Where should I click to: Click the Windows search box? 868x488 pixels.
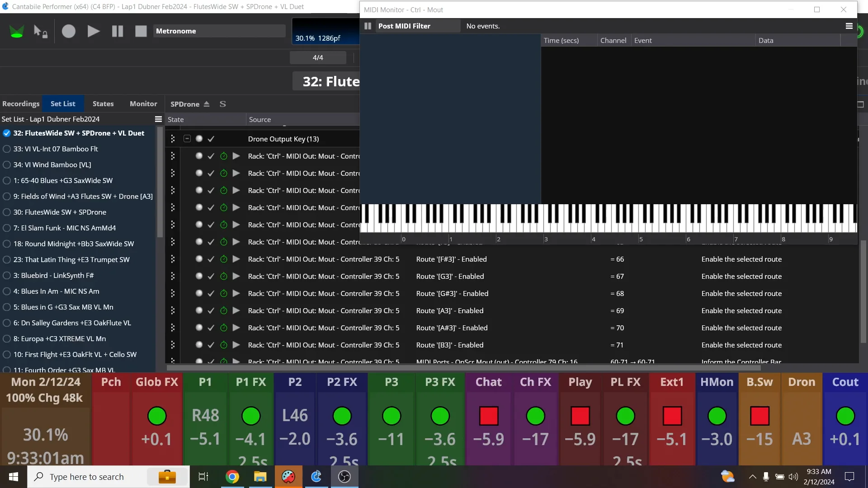pyautogui.click(x=108, y=477)
